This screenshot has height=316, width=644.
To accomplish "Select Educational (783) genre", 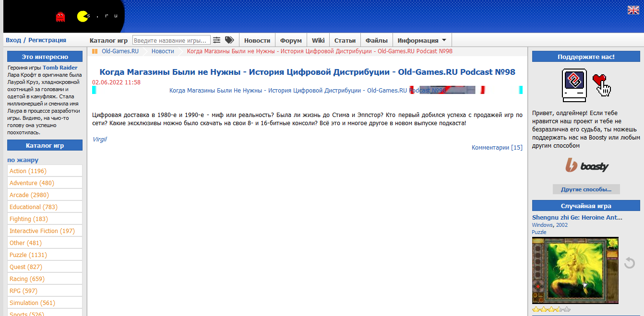I will (x=45, y=207).
